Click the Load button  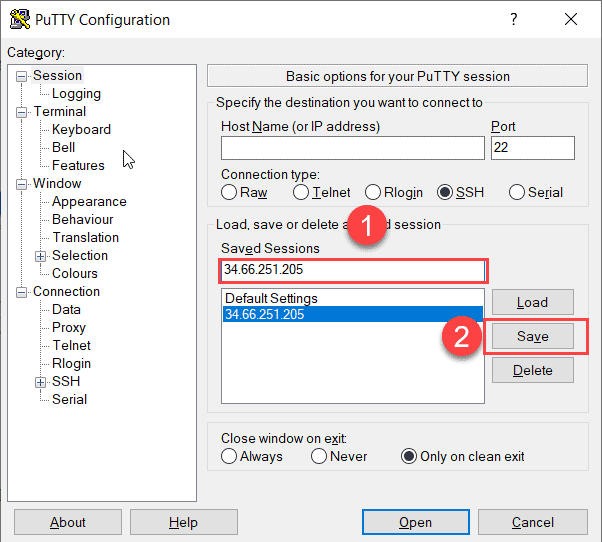click(x=533, y=302)
